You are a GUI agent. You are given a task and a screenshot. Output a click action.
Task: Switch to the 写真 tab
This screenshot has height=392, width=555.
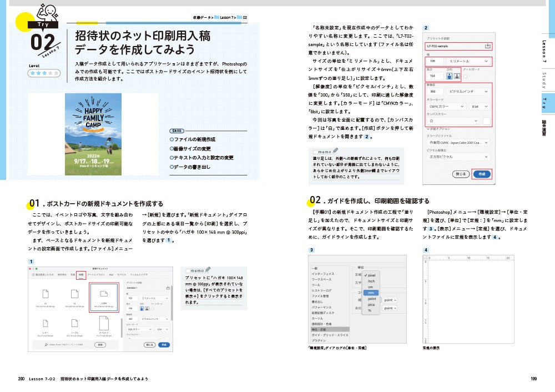point(73,274)
